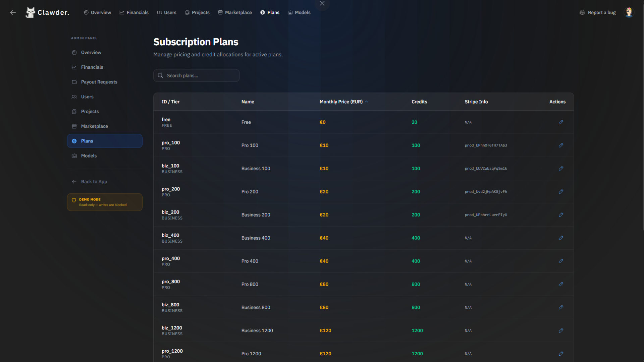Click the Name column header
The height and width of the screenshot is (362, 644).
point(248,102)
